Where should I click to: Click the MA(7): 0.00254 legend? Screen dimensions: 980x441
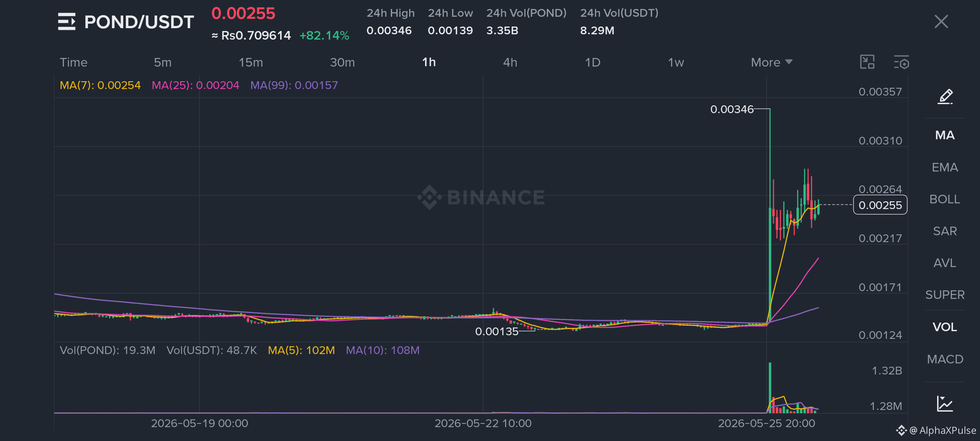(x=100, y=85)
